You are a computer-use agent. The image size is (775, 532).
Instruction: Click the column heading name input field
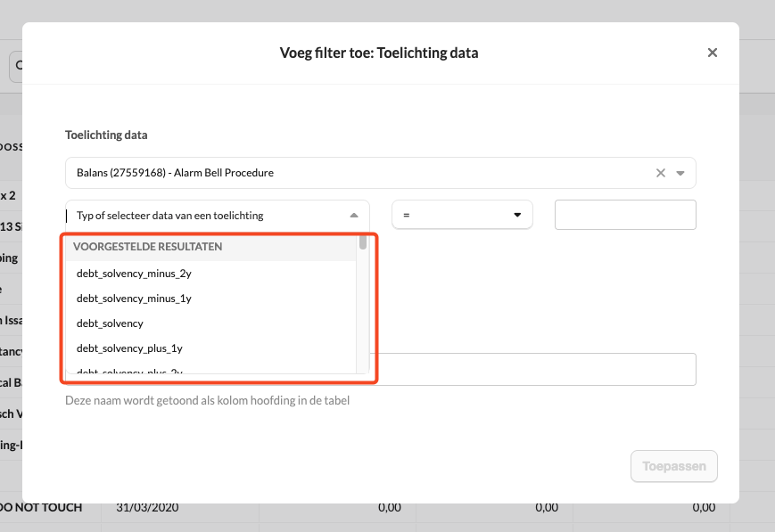tap(536, 369)
